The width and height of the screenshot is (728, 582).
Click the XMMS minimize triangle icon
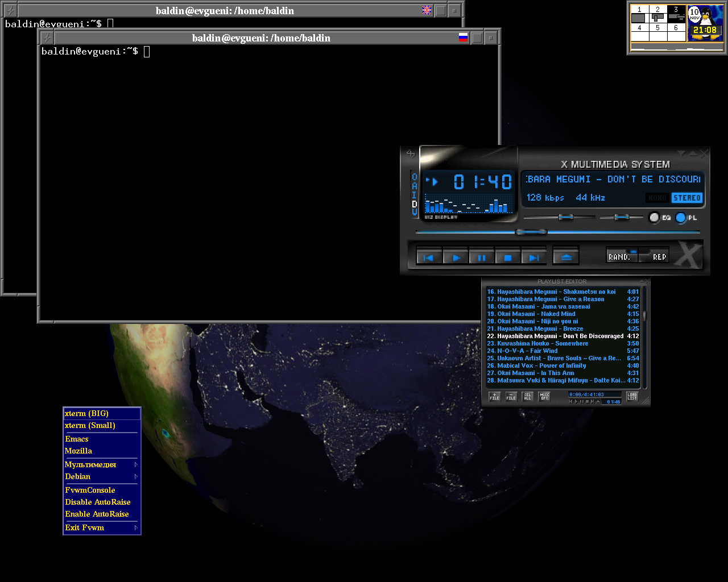point(681,153)
